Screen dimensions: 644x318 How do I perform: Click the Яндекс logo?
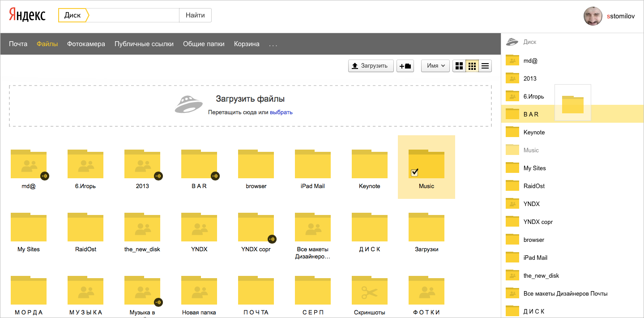coord(27,15)
